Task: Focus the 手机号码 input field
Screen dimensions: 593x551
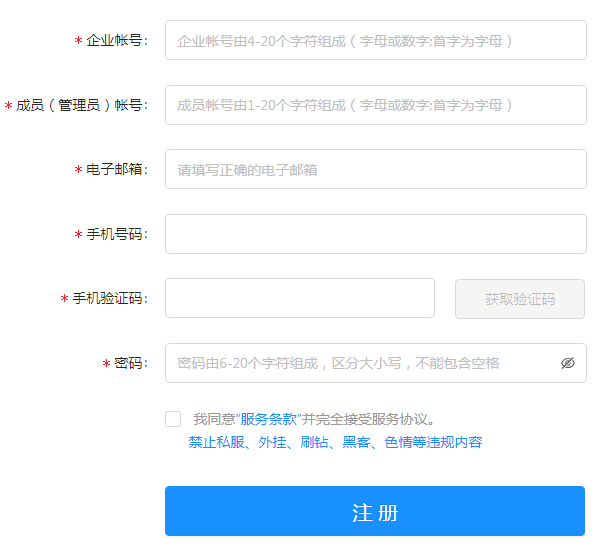Action: 376,234
